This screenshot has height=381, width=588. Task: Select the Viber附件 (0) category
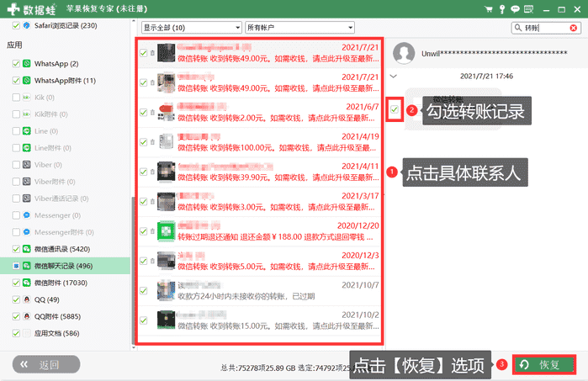tap(55, 182)
